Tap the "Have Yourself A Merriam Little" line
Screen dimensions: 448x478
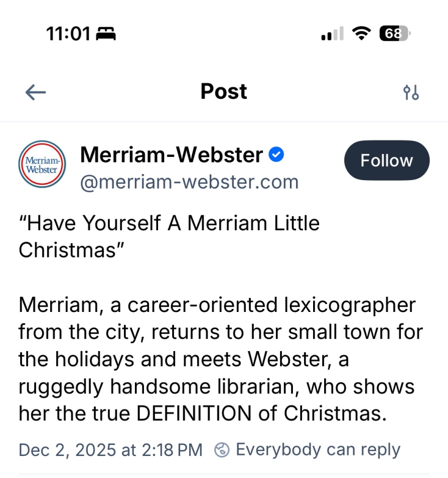(x=170, y=223)
